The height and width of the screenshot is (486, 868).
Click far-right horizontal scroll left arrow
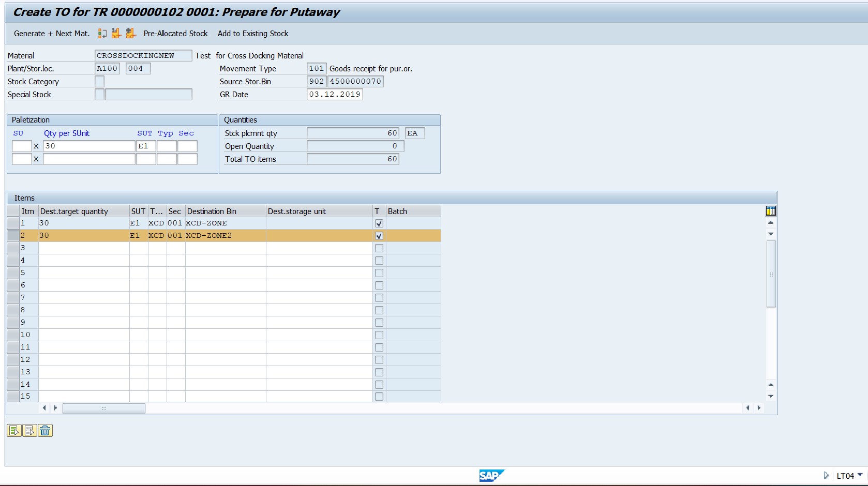(x=748, y=408)
